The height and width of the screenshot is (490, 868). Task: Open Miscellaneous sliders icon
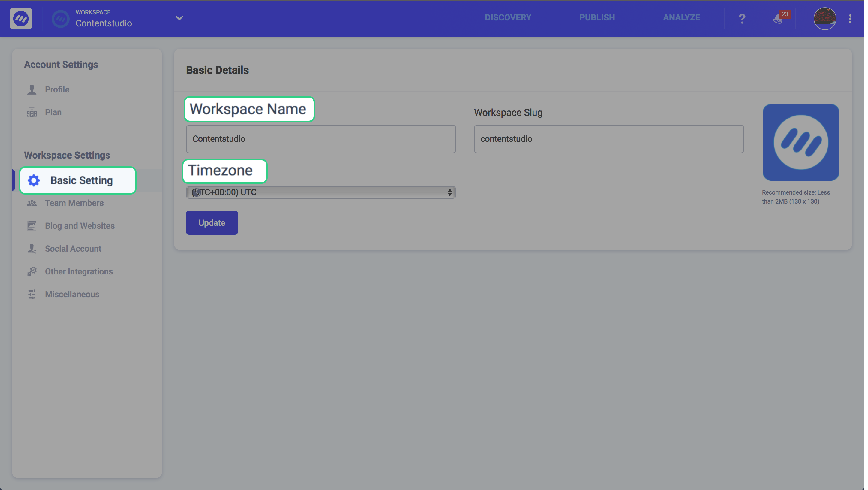(32, 295)
